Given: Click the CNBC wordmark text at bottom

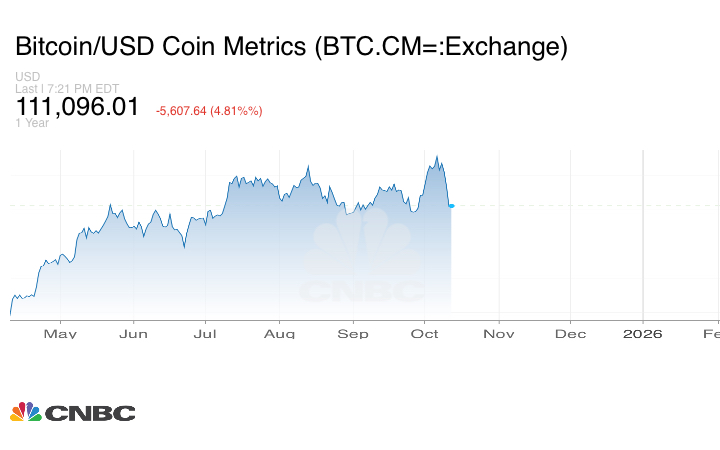Looking at the screenshot, I should pyautogui.click(x=90, y=413).
